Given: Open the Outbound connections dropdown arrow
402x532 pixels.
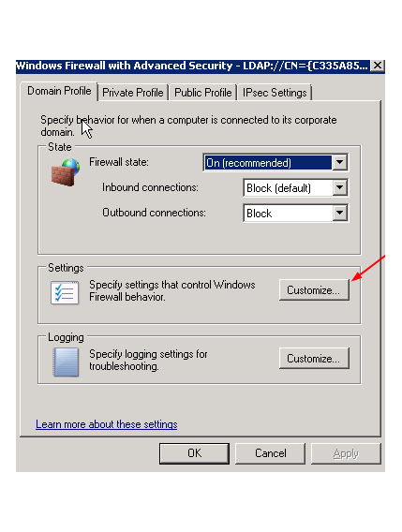Looking at the screenshot, I should pos(339,213).
